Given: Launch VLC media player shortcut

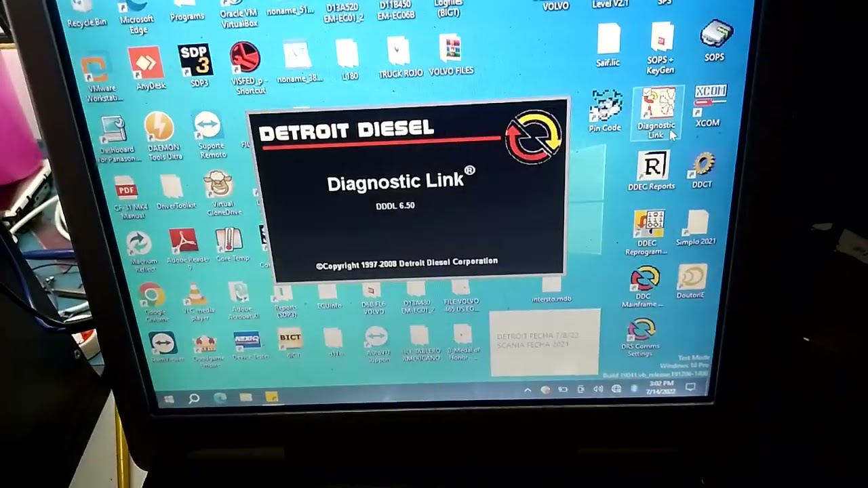Looking at the screenshot, I should (x=198, y=302).
